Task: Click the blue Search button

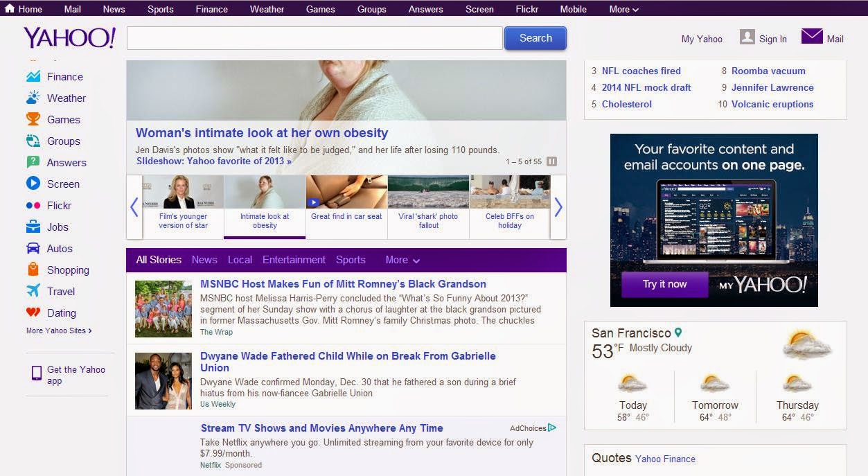Action: (x=535, y=38)
